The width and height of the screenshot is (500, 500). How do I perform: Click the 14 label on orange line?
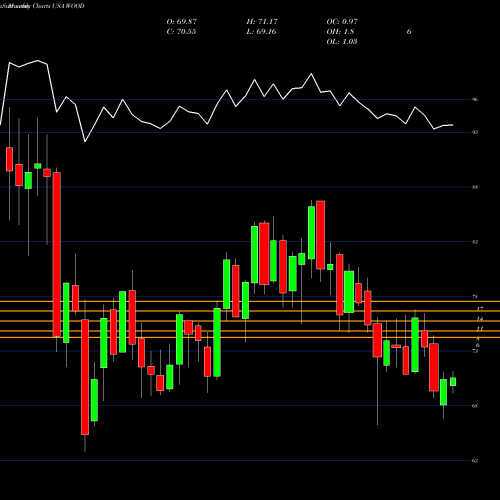480,319
